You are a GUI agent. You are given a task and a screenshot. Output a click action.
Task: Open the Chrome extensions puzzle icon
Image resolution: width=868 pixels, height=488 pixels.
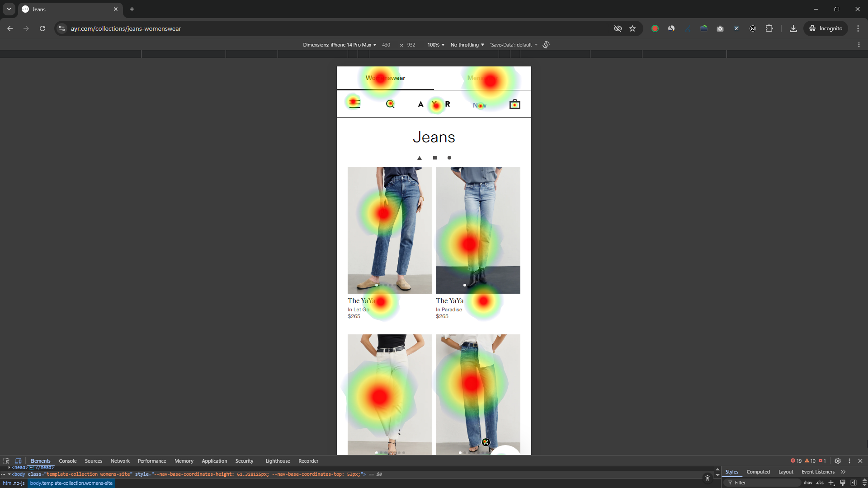pos(769,28)
